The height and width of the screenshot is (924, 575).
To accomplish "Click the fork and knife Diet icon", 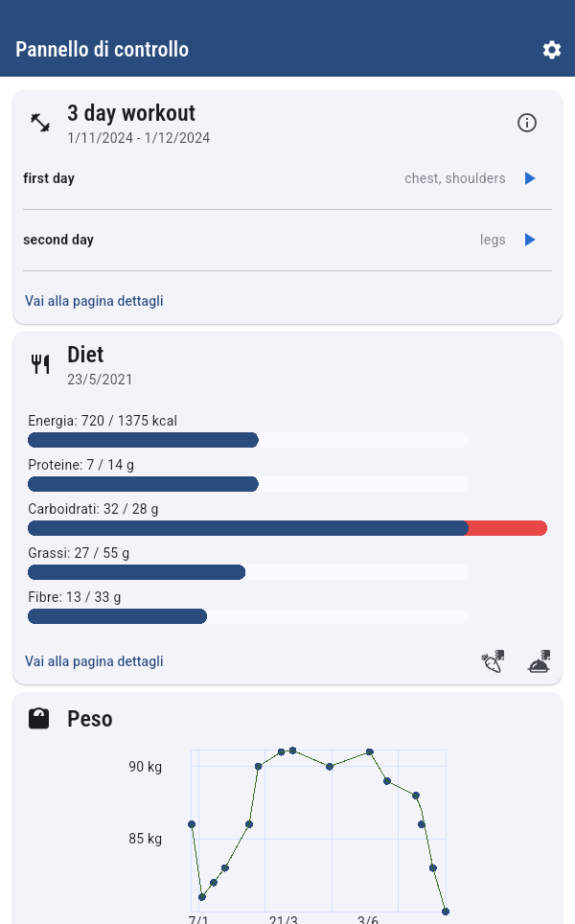I will pyautogui.click(x=40, y=364).
